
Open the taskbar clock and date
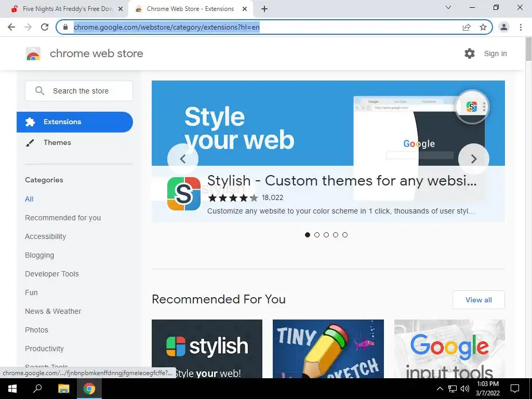tap(487, 389)
